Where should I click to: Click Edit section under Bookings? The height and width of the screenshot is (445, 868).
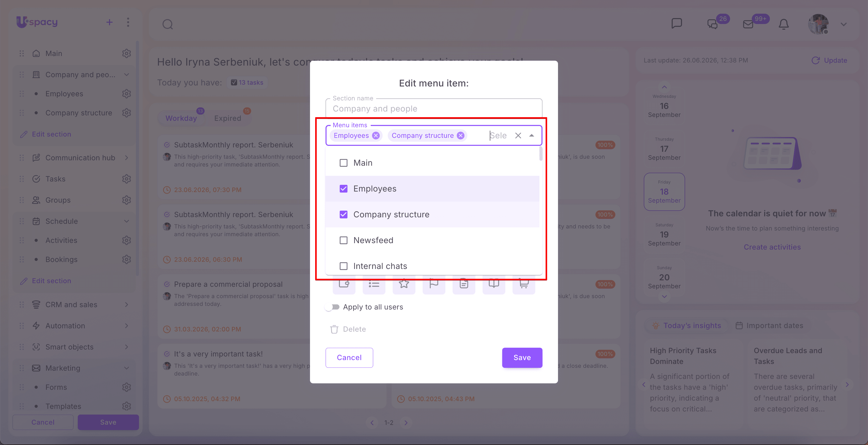click(x=45, y=281)
